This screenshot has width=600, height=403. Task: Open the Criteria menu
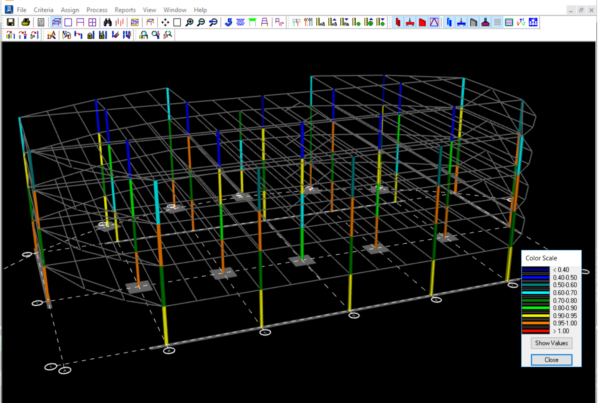44,8
